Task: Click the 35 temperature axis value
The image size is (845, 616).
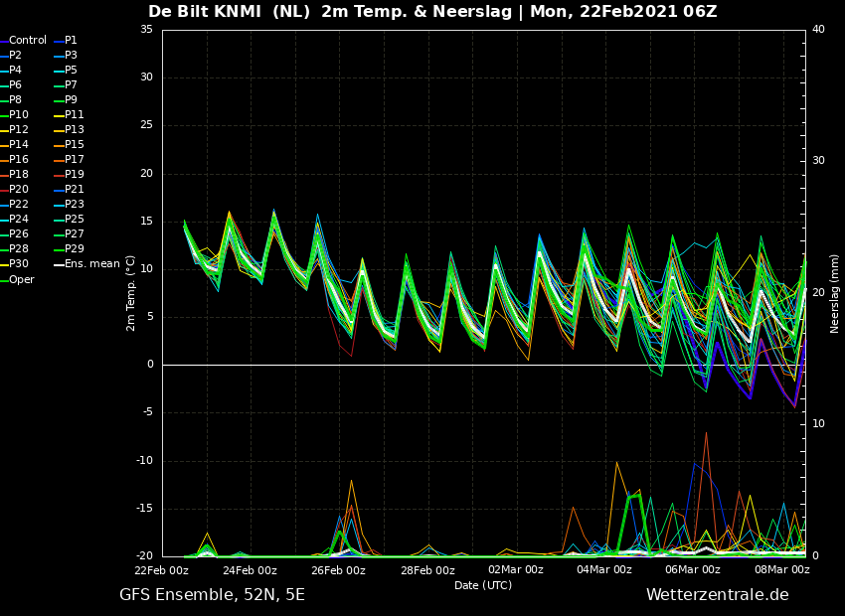Action: pos(146,30)
